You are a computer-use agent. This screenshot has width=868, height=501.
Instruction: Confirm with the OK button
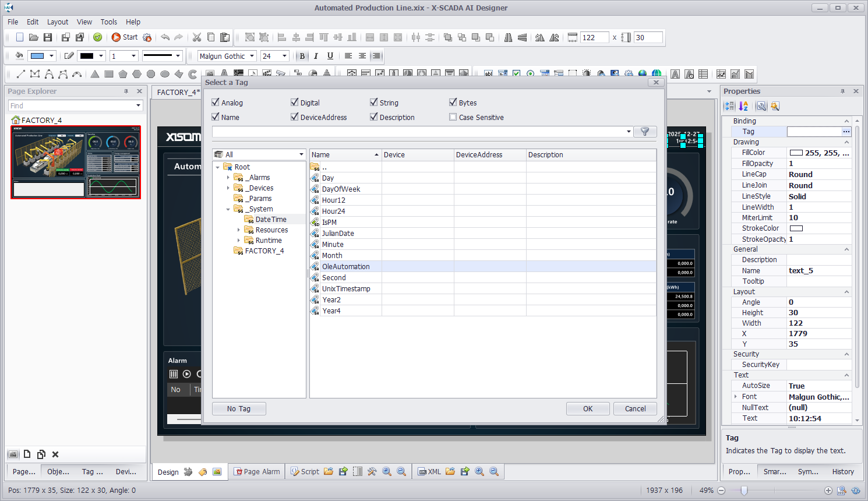(x=588, y=409)
